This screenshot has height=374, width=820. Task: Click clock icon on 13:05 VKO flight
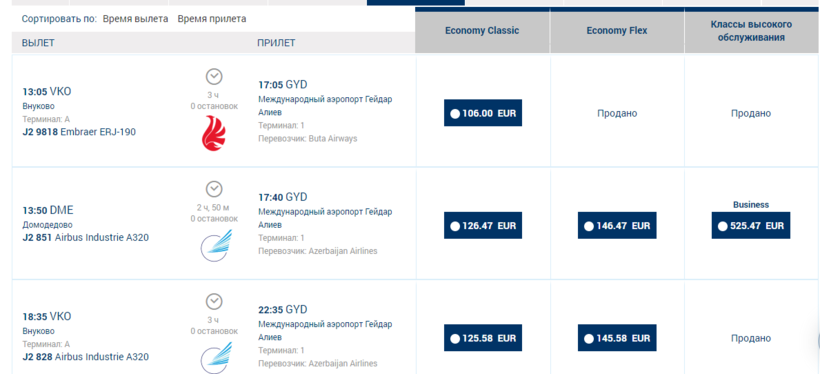click(x=214, y=77)
